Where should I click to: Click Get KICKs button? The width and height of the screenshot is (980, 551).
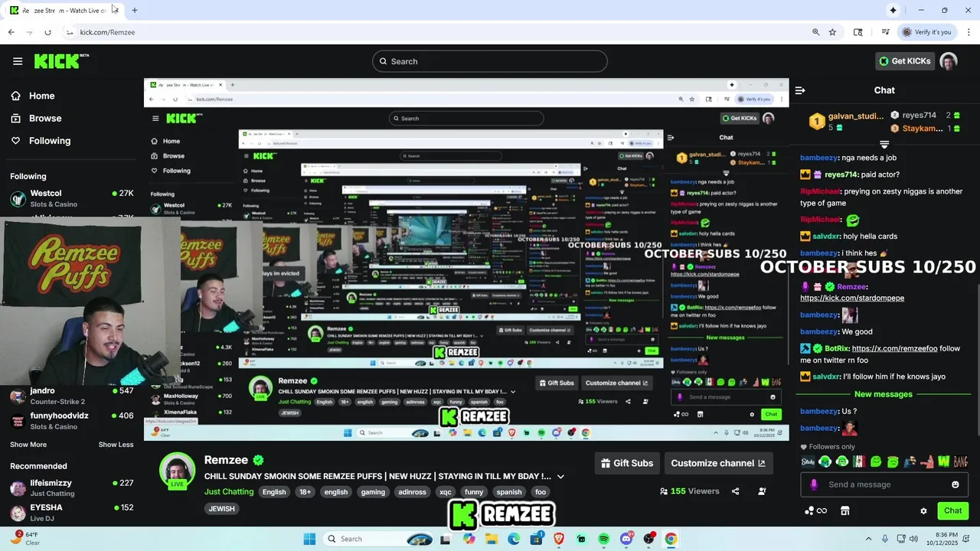tap(904, 61)
